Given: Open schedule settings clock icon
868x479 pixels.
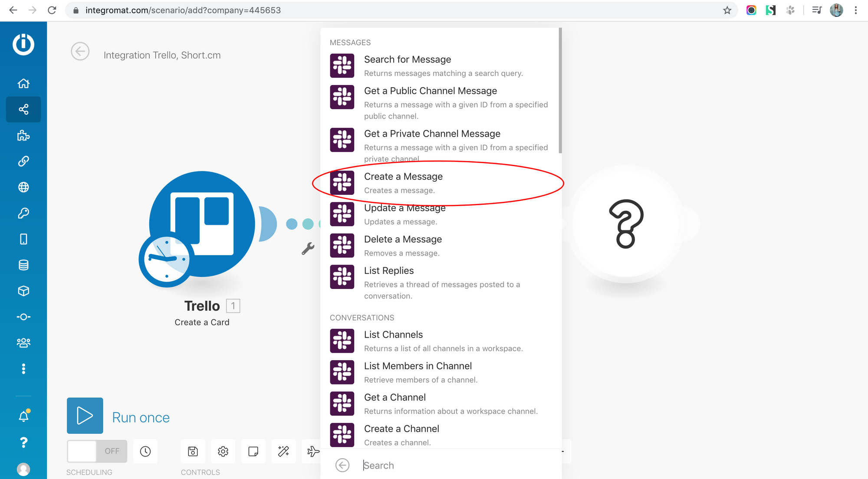Looking at the screenshot, I should click(x=145, y=451).
